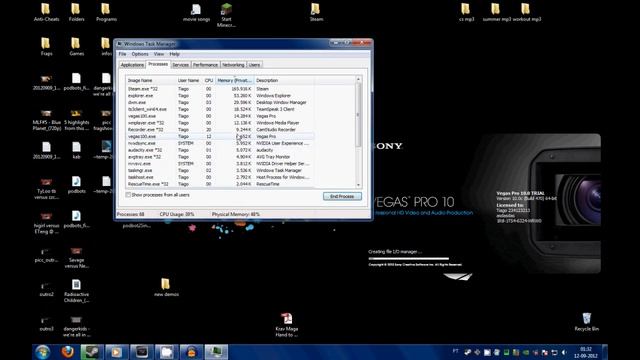
Task: Click the Task Manager taskbar button
Action: pos(216,352)
